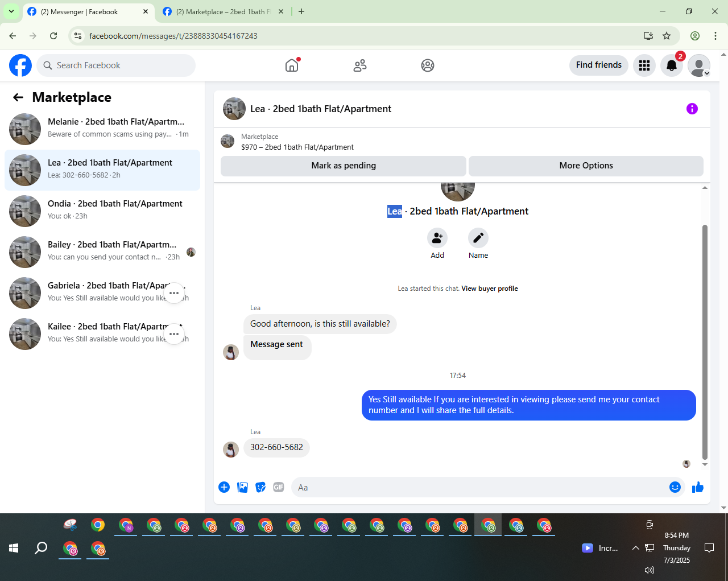Click the chat scrollbar up arrow
Screen dimensions: 728x581
(705, 187)
